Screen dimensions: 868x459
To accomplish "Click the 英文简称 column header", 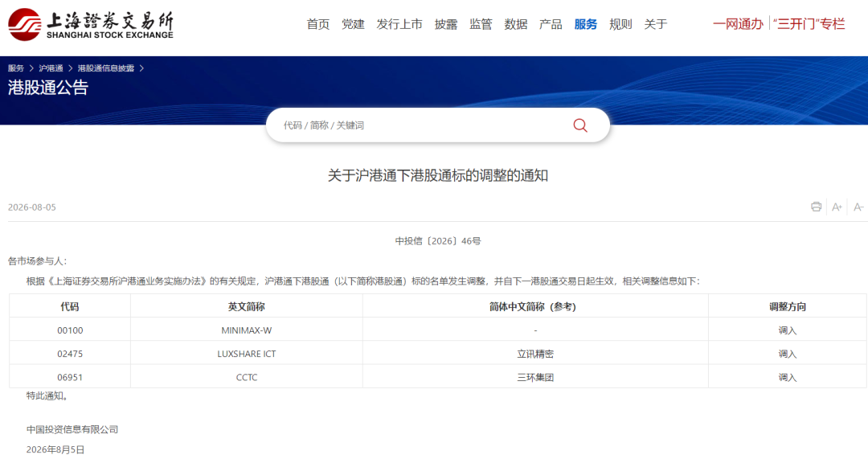I will 247,307.
